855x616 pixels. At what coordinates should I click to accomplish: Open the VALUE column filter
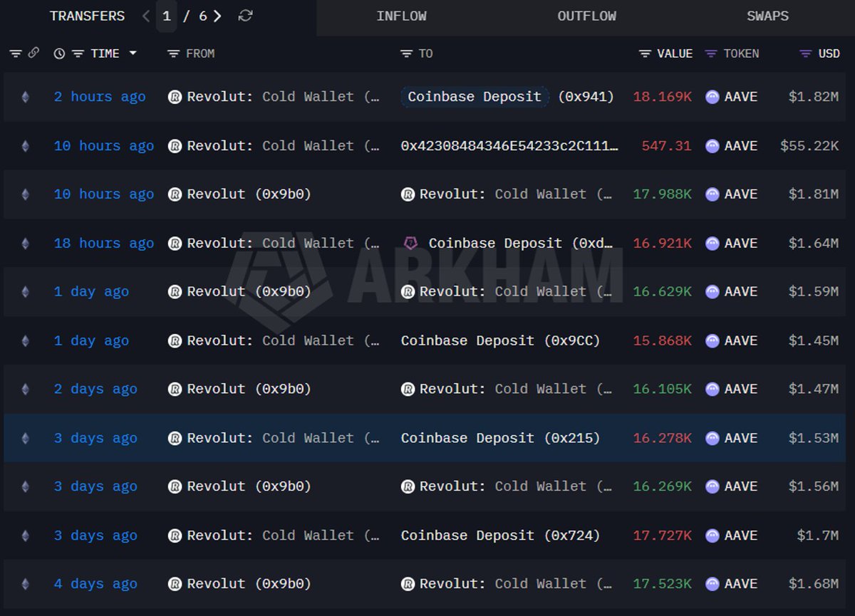pos(645,53)
